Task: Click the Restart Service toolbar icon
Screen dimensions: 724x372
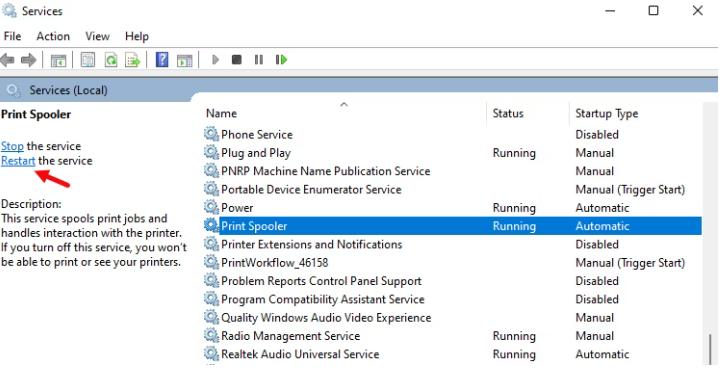Action: click(281, 60)
